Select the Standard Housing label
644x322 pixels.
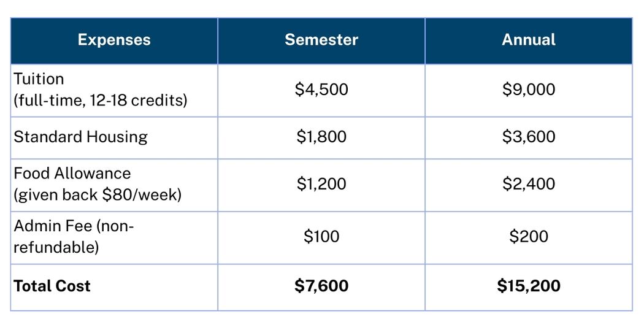80,137
